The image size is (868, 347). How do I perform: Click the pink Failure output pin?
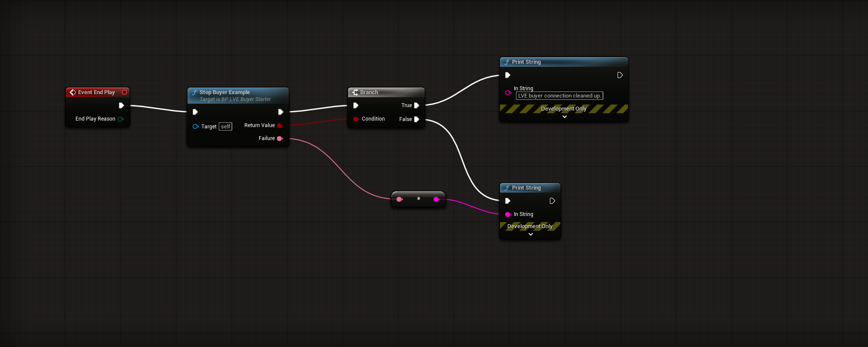(280, 138)
